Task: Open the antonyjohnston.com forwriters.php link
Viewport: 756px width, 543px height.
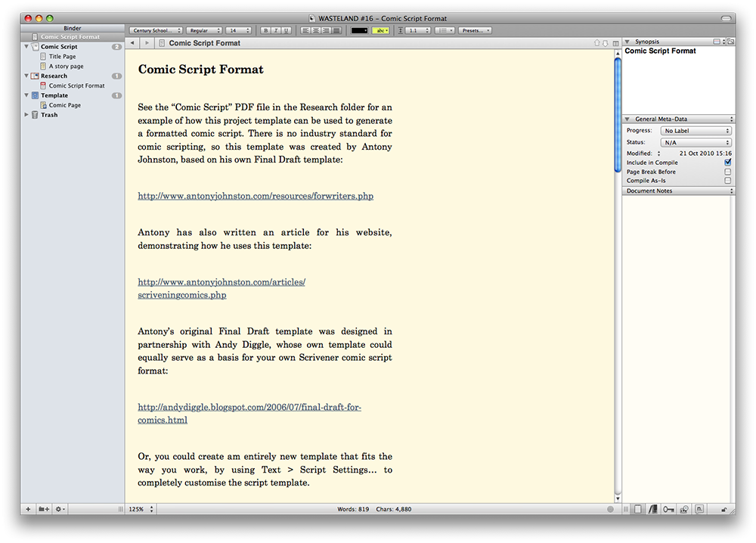Action: coord(255,196)
